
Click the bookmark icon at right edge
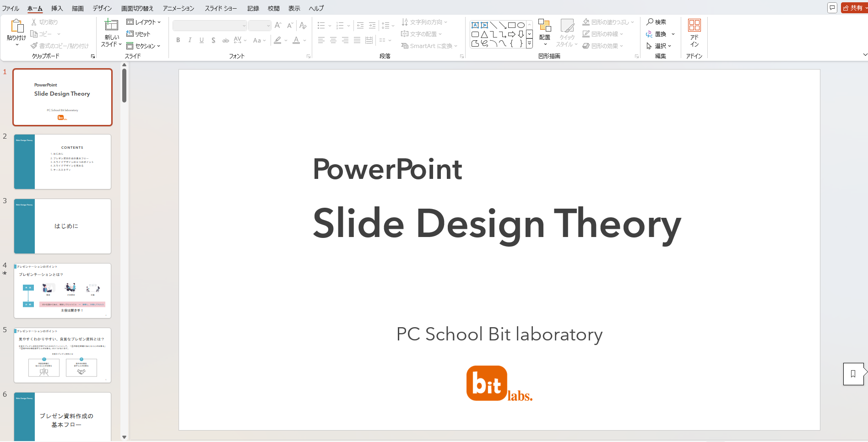[x=853, y=374]
